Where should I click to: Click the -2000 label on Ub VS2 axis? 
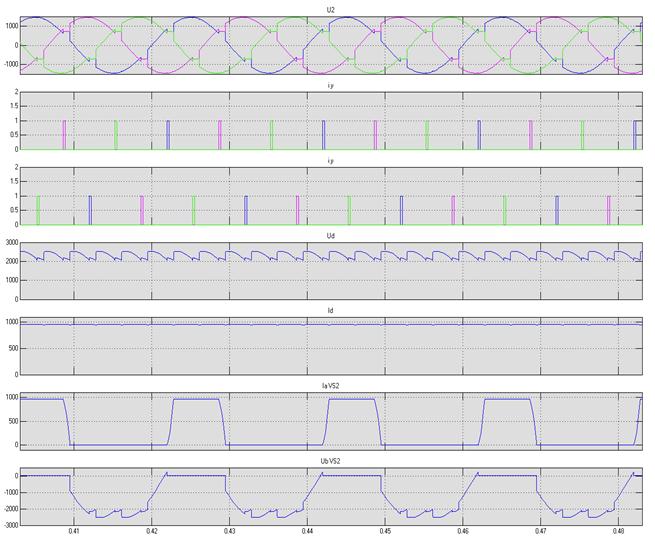click(11, 509)
